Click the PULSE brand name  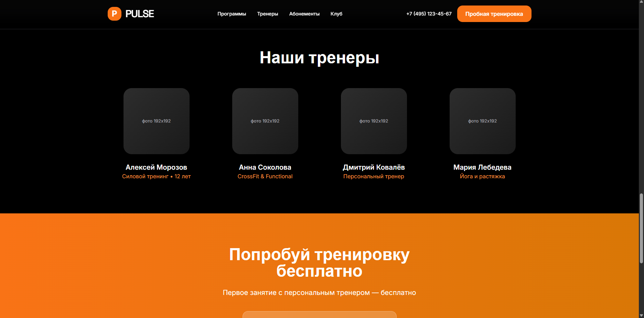coord(140,14)
